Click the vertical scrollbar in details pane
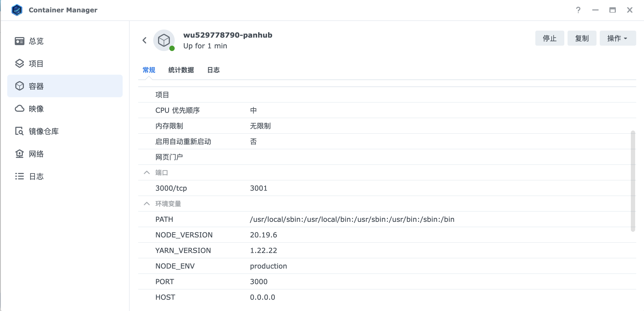 [633, 181]
